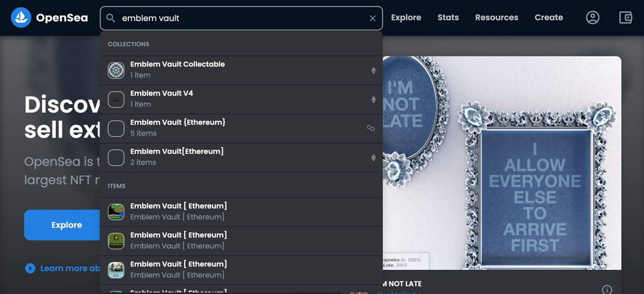Open the Stats menu

point(448,18)
